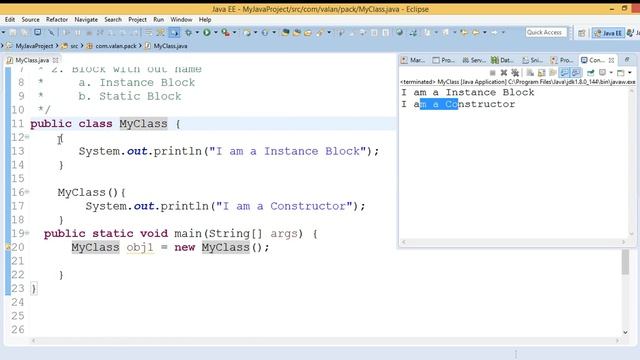640x360 pixels.
Task: Close the MyClass.java editor tab
Action: [56, 60]
